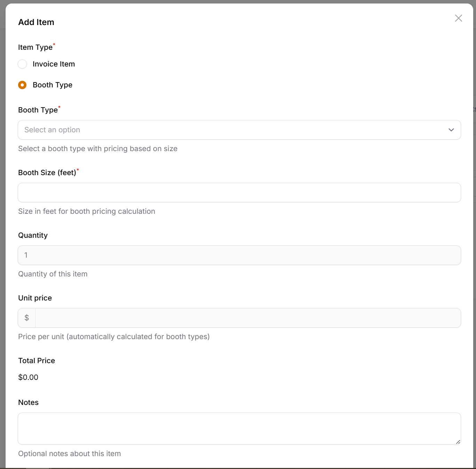Click the $0.00 Total Price value
476x469 pixels.
pos(28,377)
